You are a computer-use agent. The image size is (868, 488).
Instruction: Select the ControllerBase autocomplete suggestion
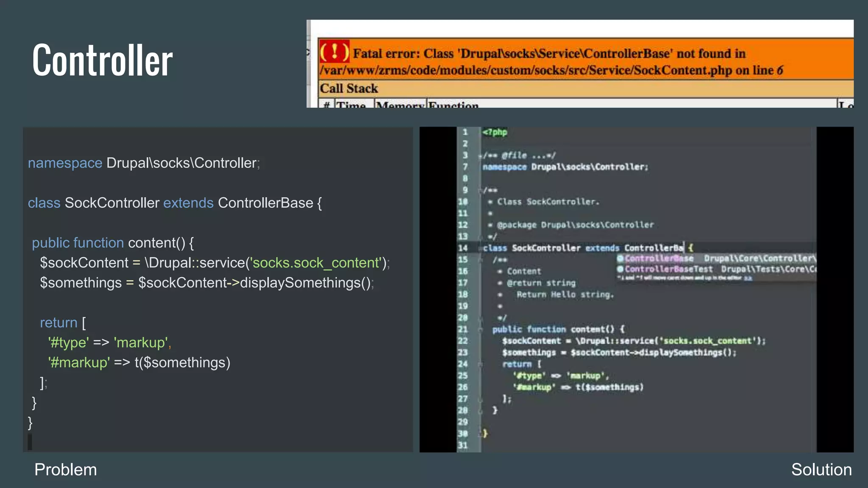(716, 258)
